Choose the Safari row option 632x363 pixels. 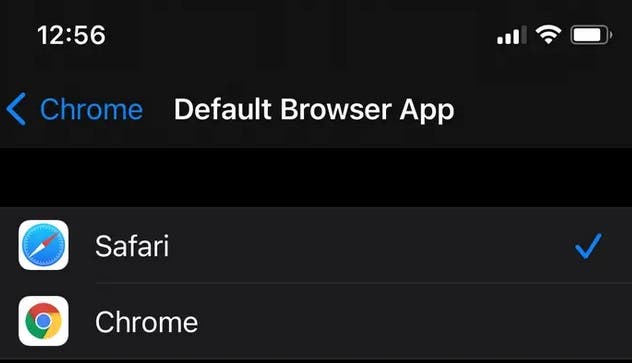tap(316, 245)
